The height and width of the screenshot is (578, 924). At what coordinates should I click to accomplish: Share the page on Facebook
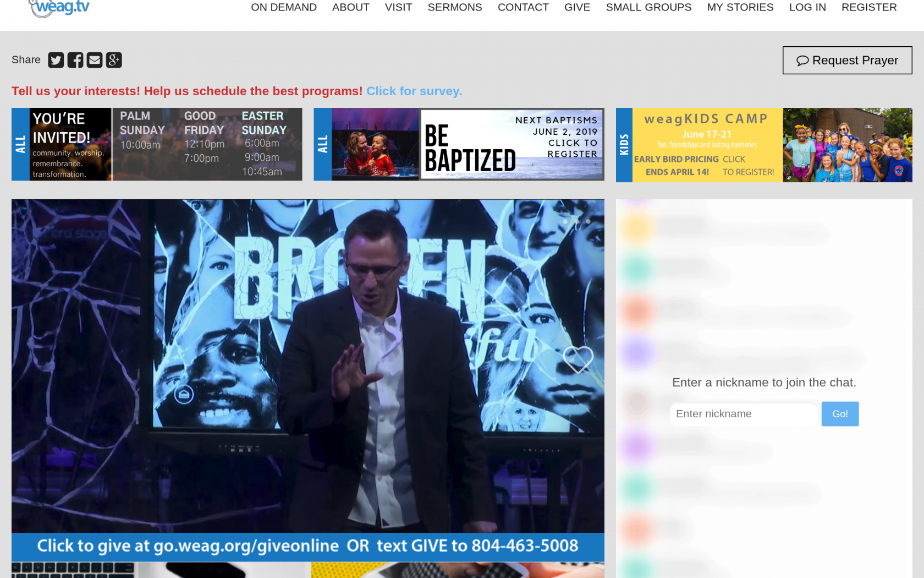point(75,60)
